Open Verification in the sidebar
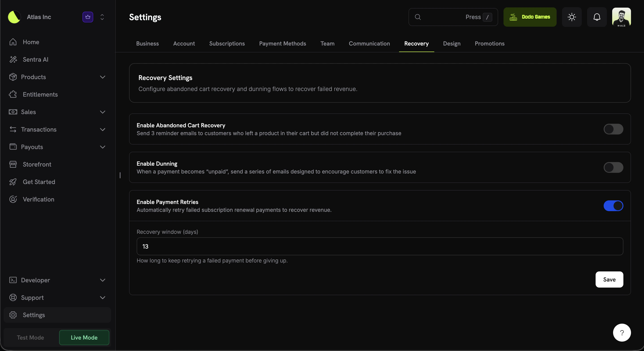 [x=58, y=199]
